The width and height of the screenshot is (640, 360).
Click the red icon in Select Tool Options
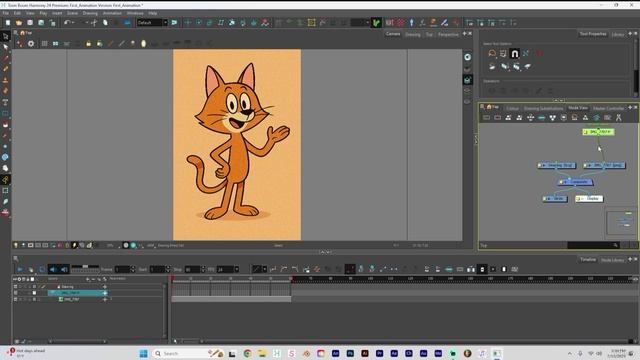click(539, 53)
